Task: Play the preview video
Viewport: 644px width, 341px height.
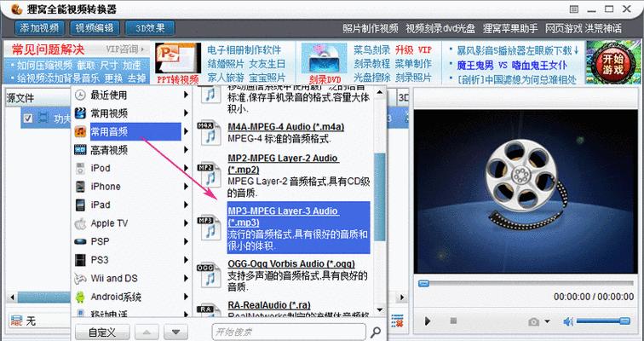Action: pyautogui.click(x=428, y=321)
